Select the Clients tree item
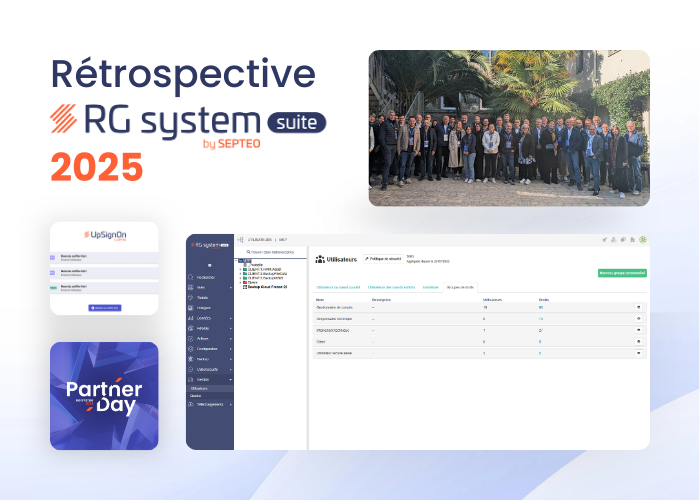The height and width of the screenshot is (500, 700). point(252,283)
